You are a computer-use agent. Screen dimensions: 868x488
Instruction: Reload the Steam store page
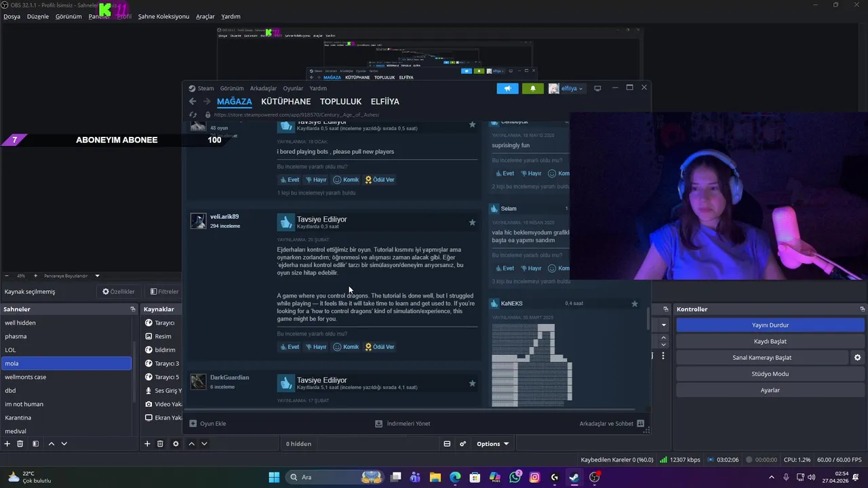[193, 115]
